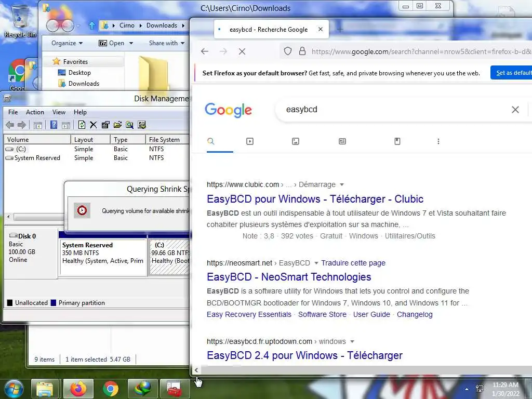Screen dimensions: 532x399
Task: Open Software Store sitelink
Action: pyautogui.click(x=322, y=314)
